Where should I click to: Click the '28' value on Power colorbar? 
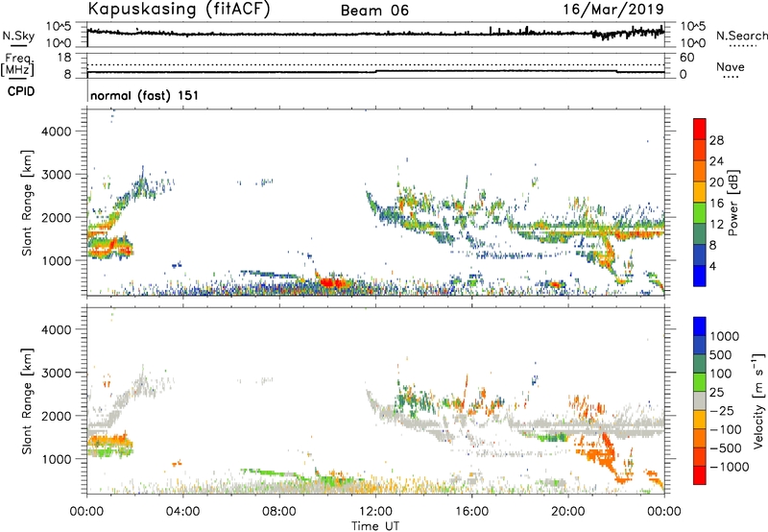(716, 140)
